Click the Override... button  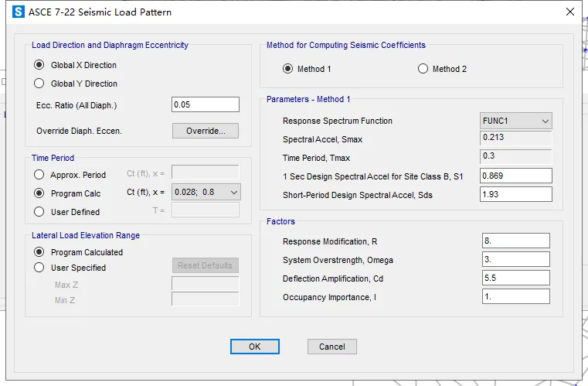click(206, 131)
